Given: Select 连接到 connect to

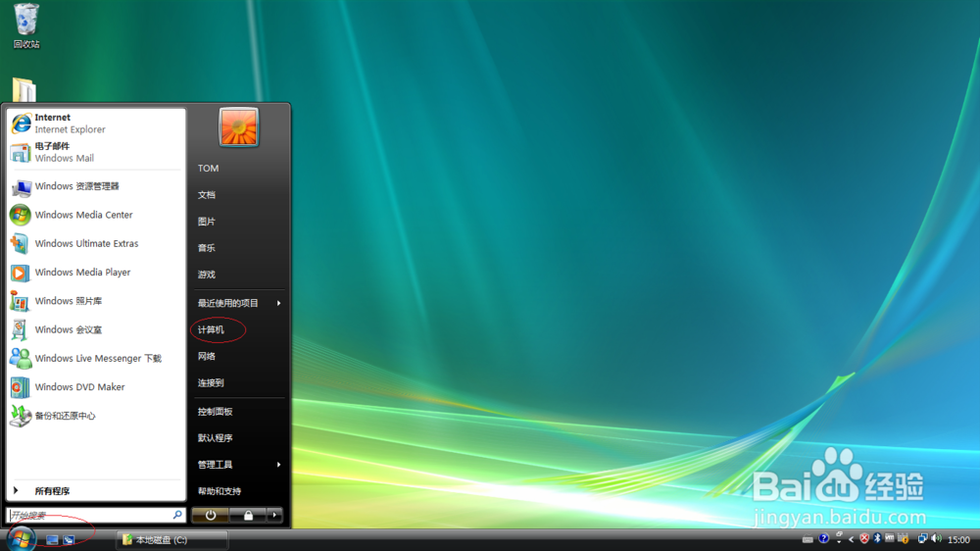Looking at the screenshot, I should point(212,382).
